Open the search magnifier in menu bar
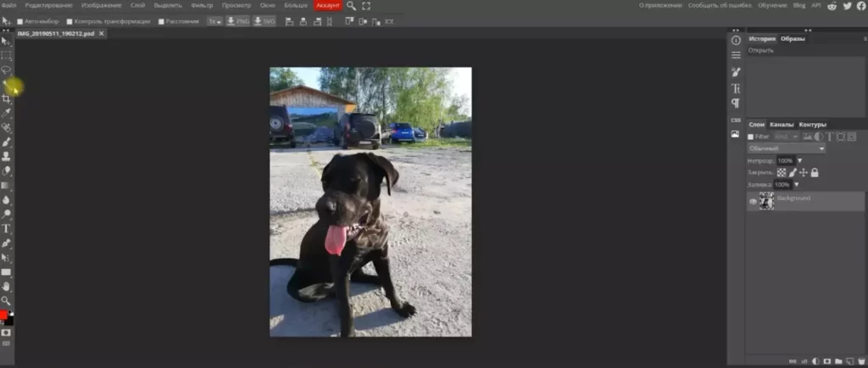This screenshot has height=368, width=868. (352, 6)
